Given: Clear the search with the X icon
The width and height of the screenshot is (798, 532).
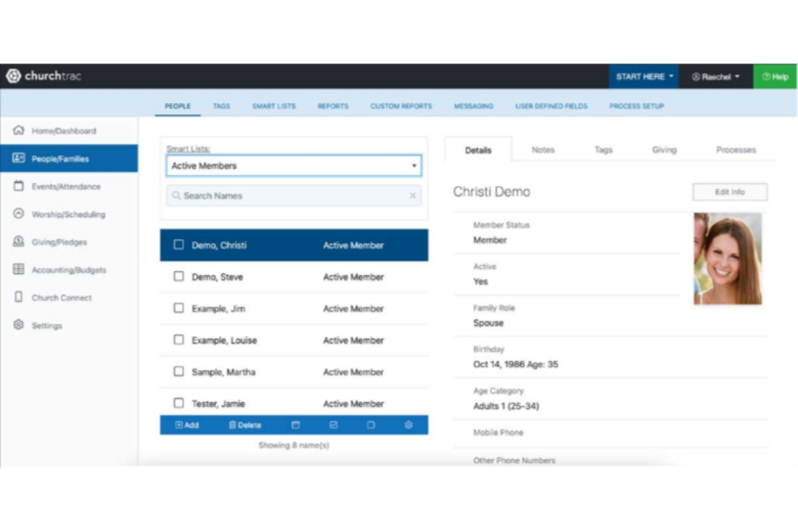Looking at the screenshot, I should click(412, 196).
